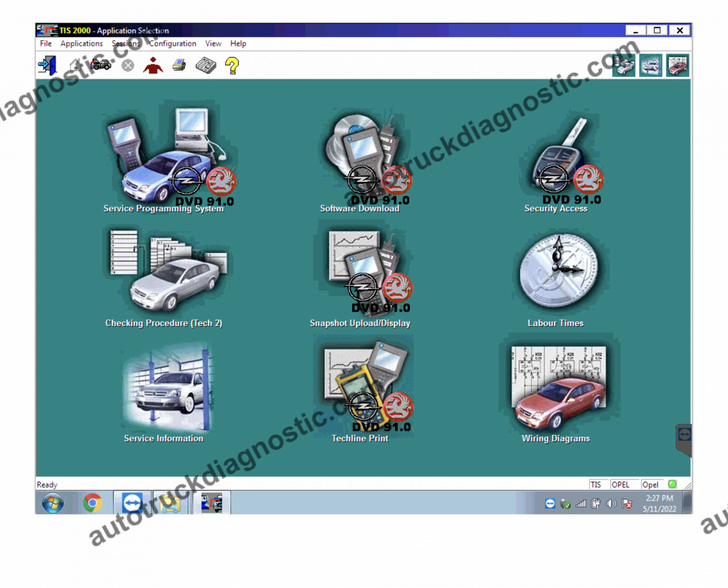Click the red person toolbar icon
The width and height of the screenshot is (728, 588).
(153, 65)
